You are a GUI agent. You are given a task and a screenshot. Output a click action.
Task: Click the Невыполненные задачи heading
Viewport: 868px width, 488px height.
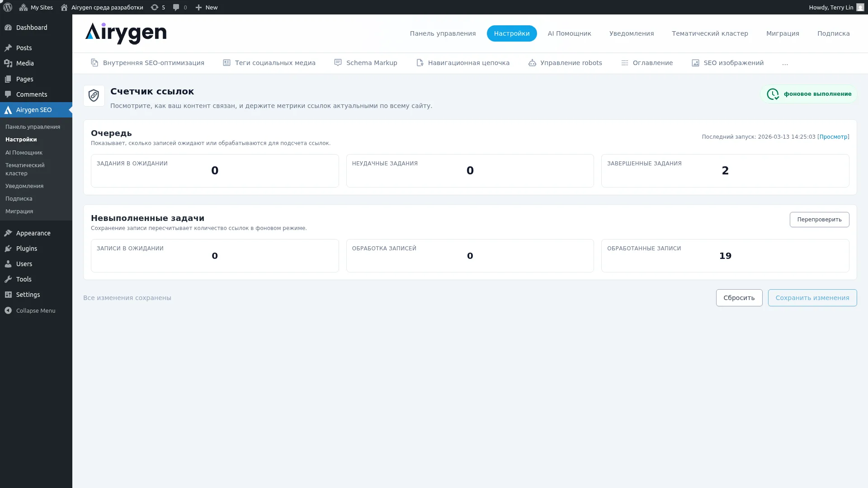click(147, 218)
